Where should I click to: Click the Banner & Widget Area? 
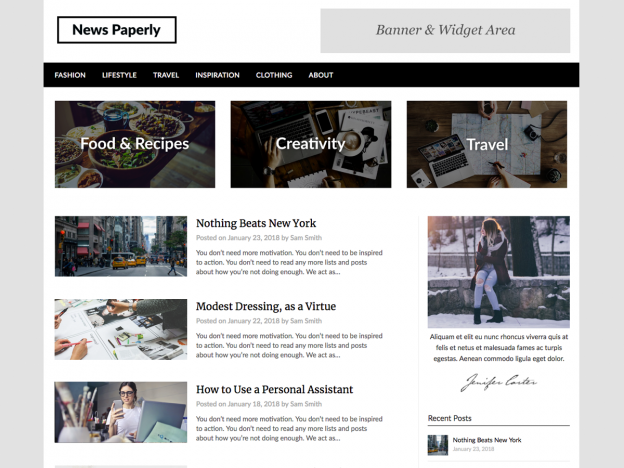445,31
